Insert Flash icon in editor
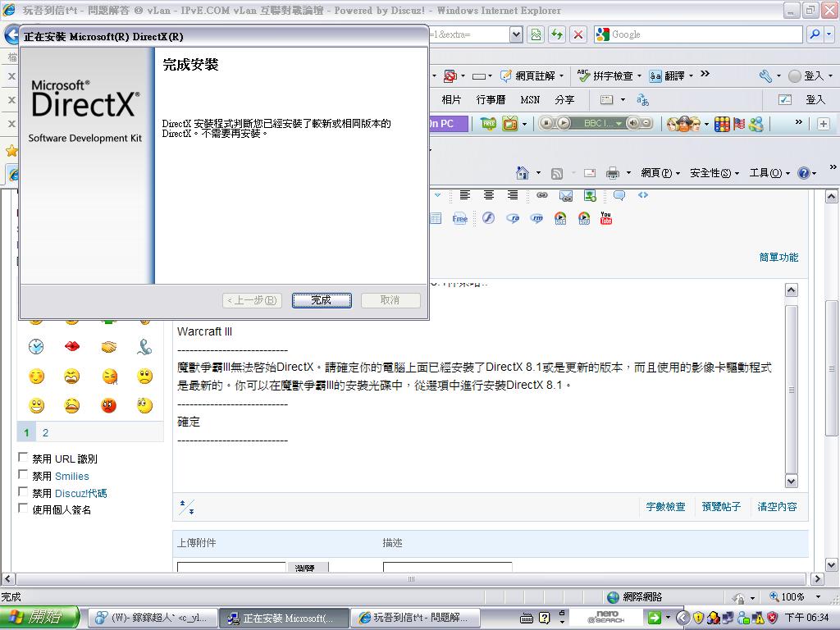Screen dimensions: 840x630 tap(488, 217)
